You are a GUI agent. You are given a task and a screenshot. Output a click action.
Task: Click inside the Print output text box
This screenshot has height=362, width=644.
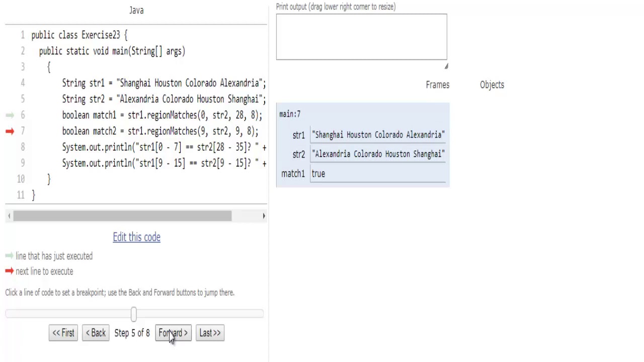[361, 37]
